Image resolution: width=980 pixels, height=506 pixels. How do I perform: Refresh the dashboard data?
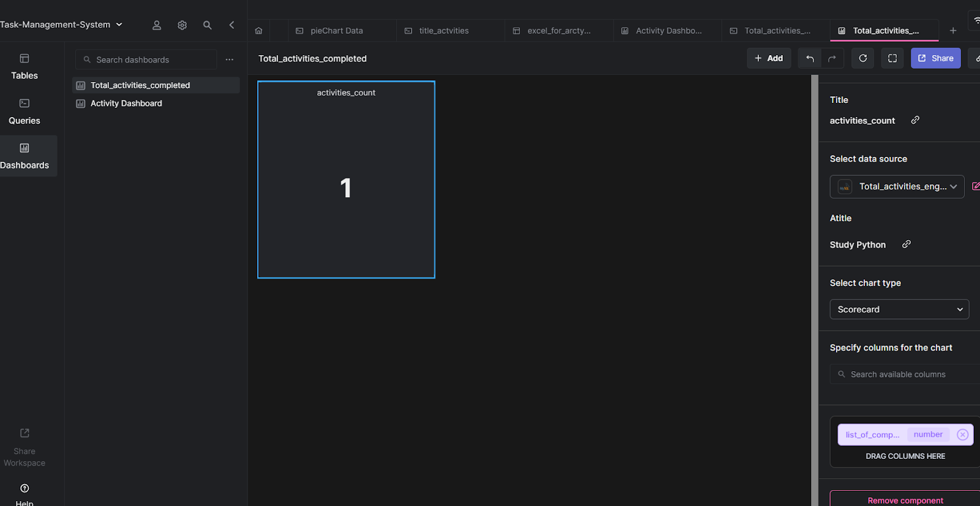coord(863,58)
